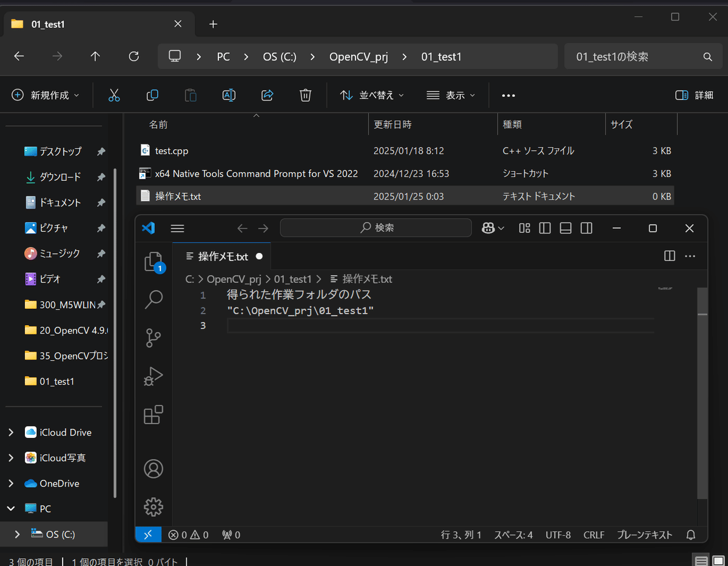728x566 pixels.
Task: Switch Explorer to details list view
Action: click(x=701, y=561)
